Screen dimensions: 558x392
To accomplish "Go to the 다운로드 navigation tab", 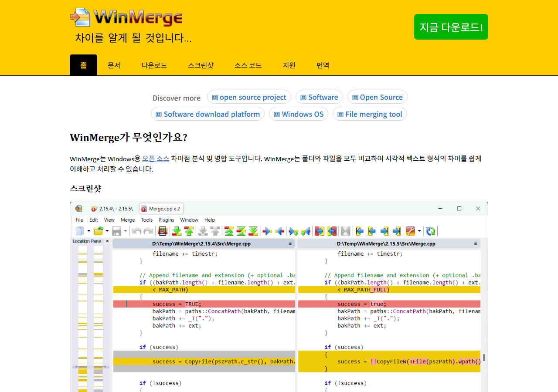I will pos(154,65).
